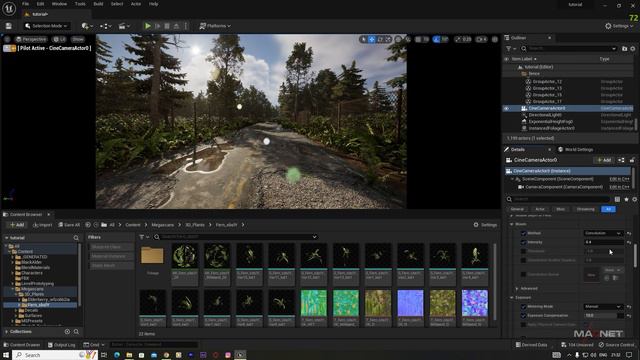Click the viewport layout maximize icon
Viewport: 640px width, 360px height.
pyautogui.click(x=495, y=39)
